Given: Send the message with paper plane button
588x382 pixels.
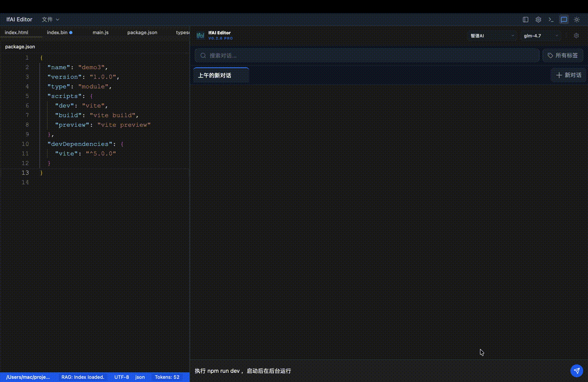Looking at the screenshot, I should pyautogui.click(x=577, y=371).
